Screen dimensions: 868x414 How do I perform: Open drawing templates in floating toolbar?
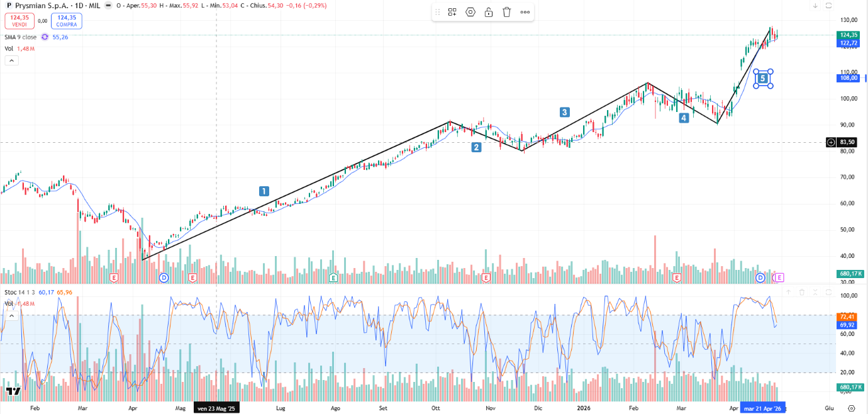[452, 12]
